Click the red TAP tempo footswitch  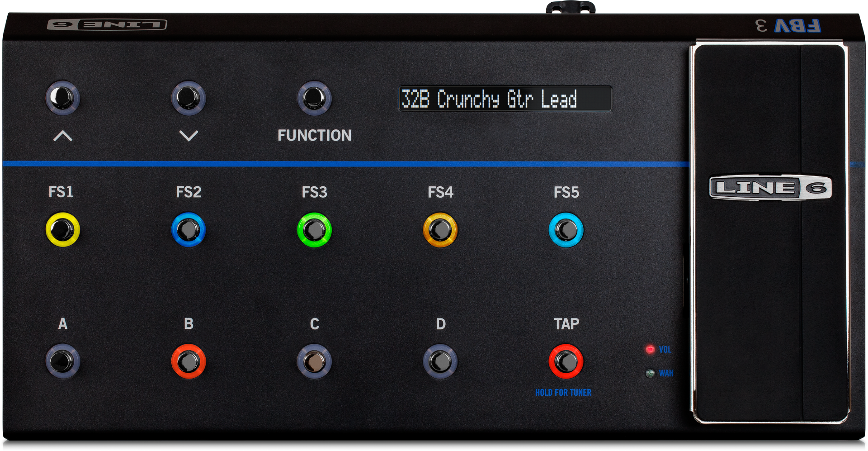point(566,361)
